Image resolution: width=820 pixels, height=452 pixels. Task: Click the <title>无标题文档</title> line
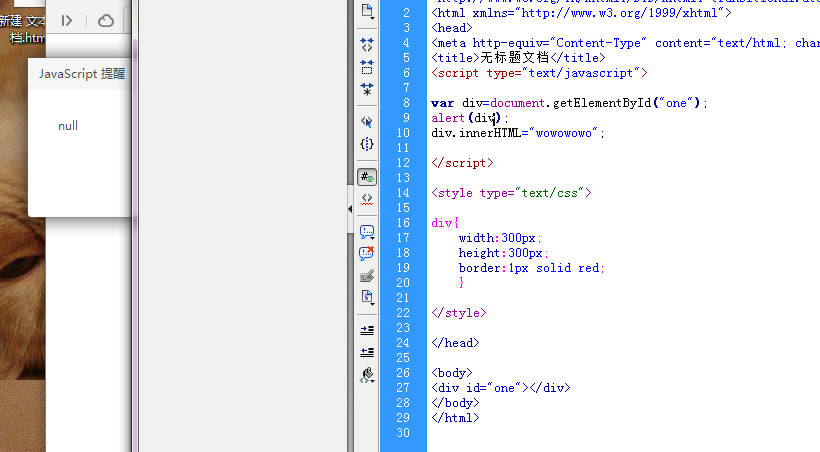[518, 58]
